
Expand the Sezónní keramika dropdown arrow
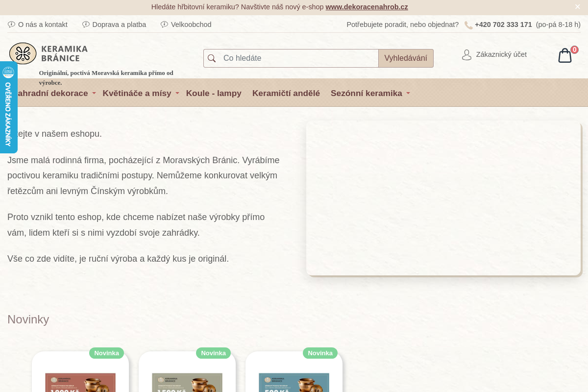408,93
